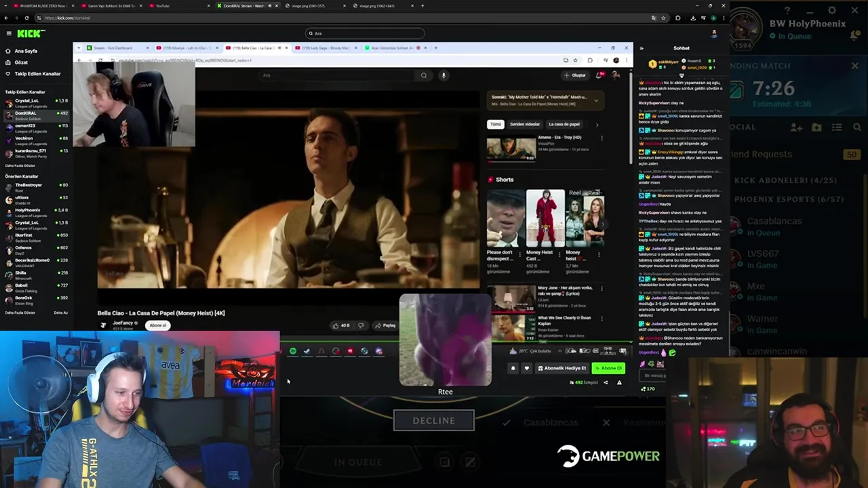Dislike the Bella Ciao video

pos(361,325)
